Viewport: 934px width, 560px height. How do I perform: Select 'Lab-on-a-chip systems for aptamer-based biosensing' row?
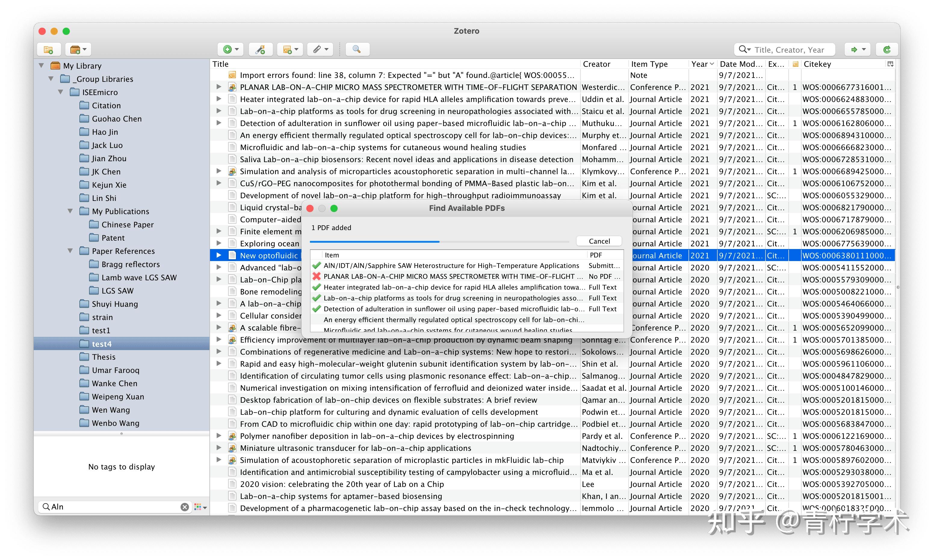coord(552,496)
